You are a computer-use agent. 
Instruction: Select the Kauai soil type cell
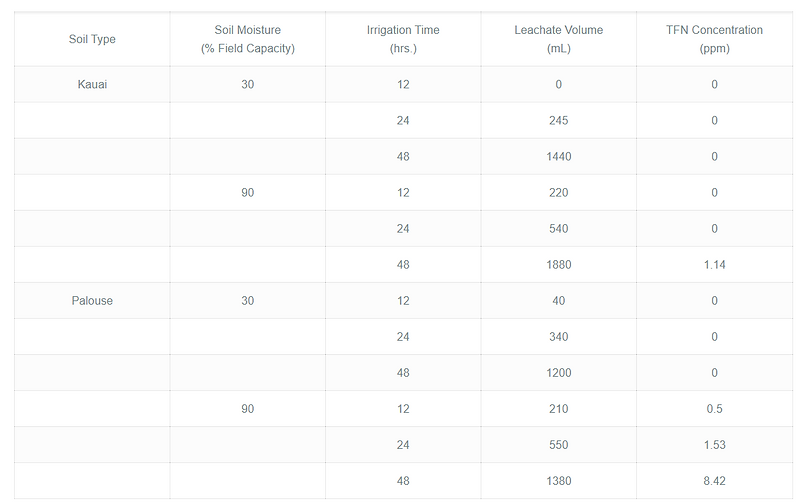coord(92,84)
